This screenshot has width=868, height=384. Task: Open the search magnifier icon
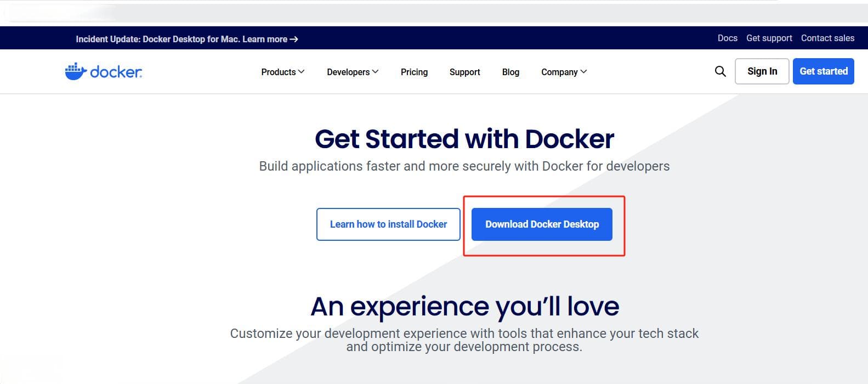(x=721, y=71)
